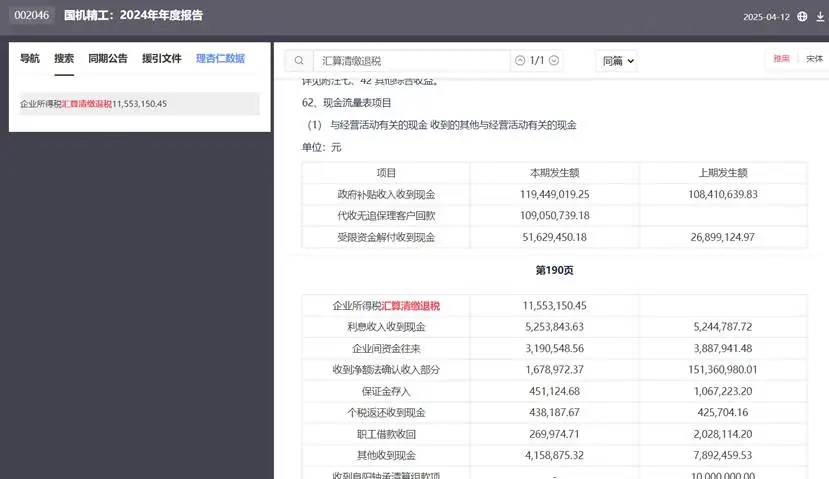Click the value 109,050,739.18
829x479 pixels.
click(x=555, y=216)
